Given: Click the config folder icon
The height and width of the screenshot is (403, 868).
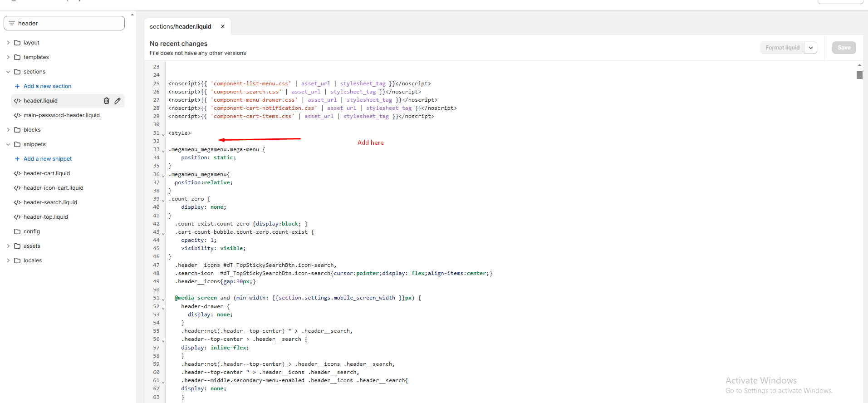Looking at the screenshot, I should click(17, 231).
